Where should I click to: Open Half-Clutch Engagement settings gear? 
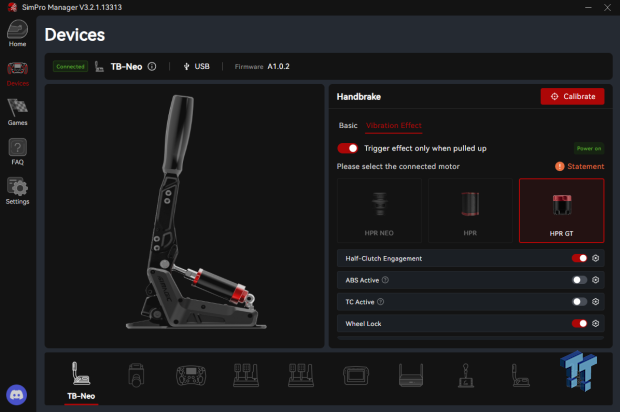(x=595, y=258)
